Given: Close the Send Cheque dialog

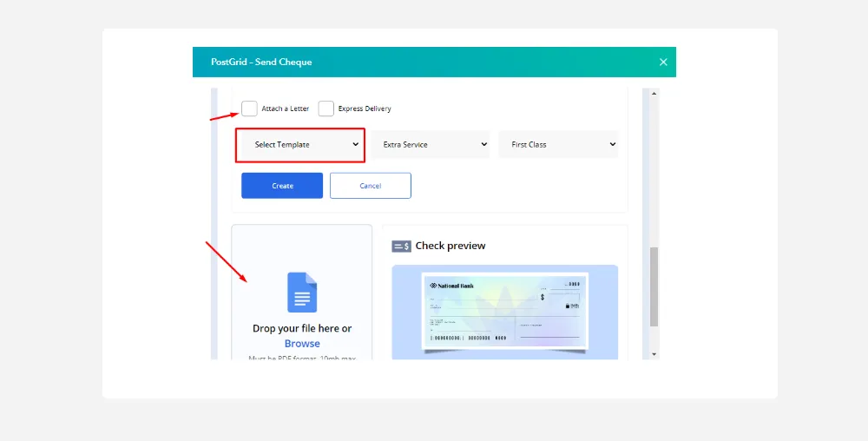Looking at the screenshot, I should tap(663, 63).
